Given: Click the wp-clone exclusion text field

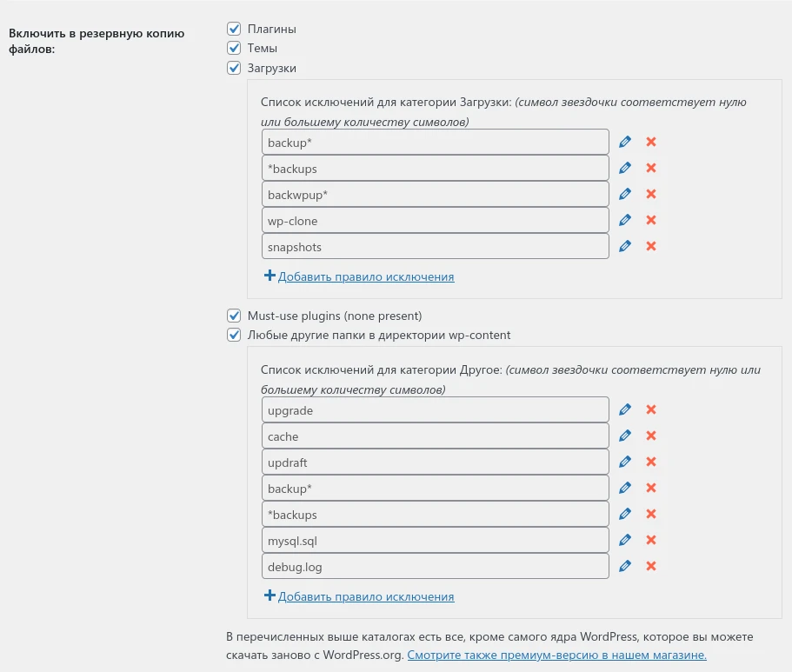Looking at the screenshot, I should (435, 220).
